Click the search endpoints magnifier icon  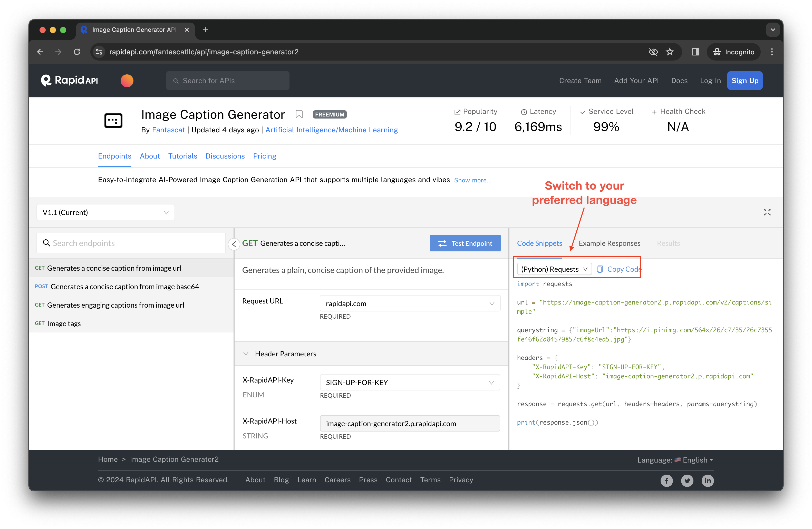pyautogui.click(x=47, y=243)
